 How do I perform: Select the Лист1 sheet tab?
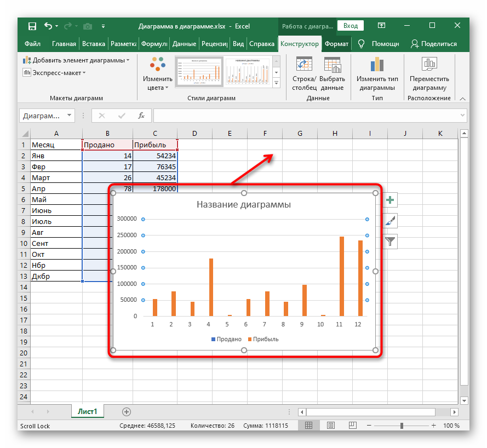point(87,411)
